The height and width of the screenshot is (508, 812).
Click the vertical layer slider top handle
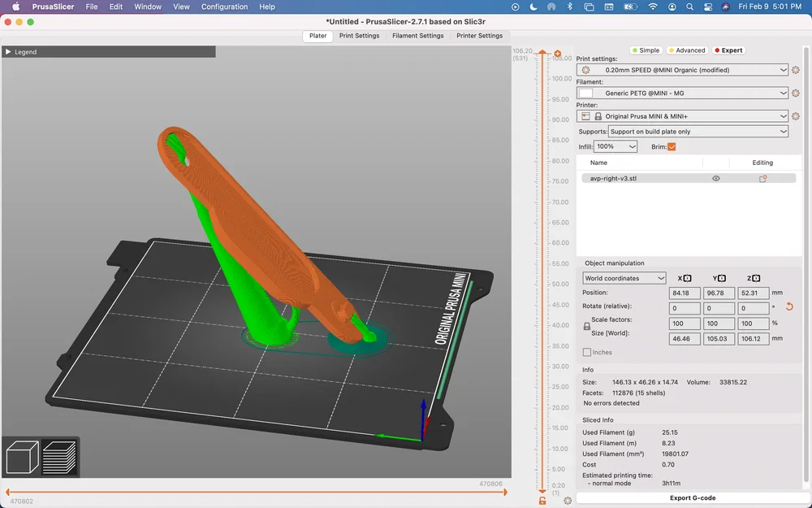click(542, 52)
